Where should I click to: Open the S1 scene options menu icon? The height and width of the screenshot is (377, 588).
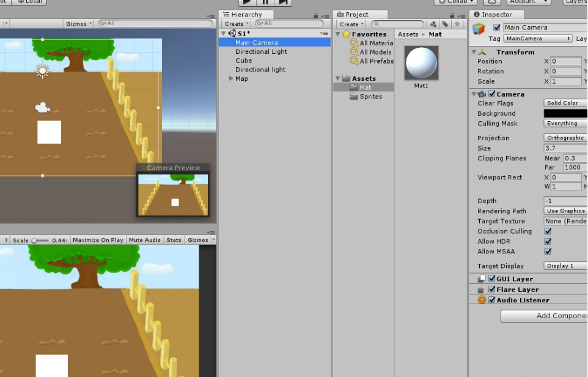(325, 34)
